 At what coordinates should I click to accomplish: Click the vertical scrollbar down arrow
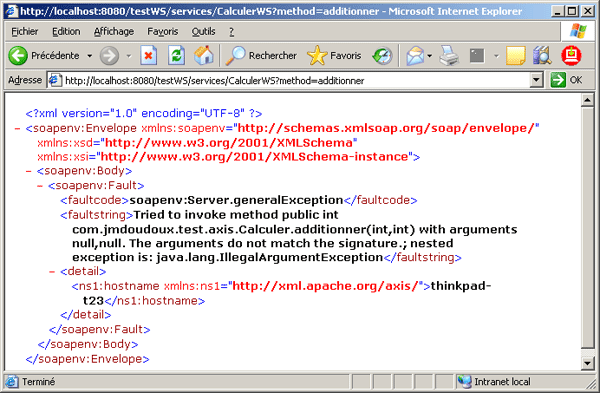pyautogui.click(x=587, y=362)
